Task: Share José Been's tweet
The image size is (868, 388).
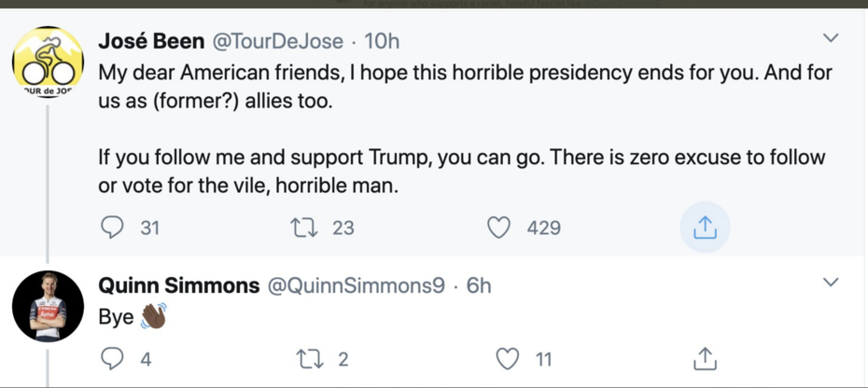Action: [705, 227]
